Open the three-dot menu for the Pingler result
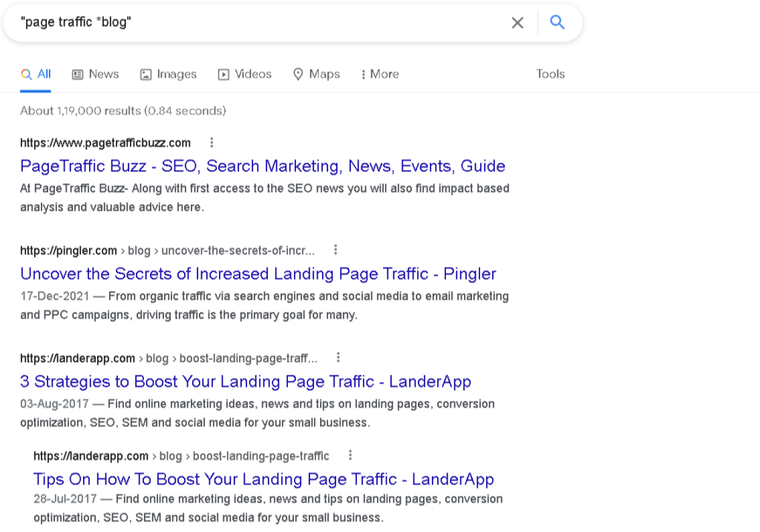Viewport: 760px width, 532px height. coord(336,250)
